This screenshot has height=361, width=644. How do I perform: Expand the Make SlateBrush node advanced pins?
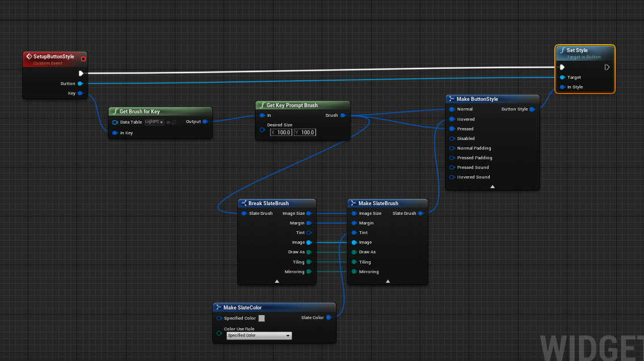pyautogui.click(x=388, y=281)
